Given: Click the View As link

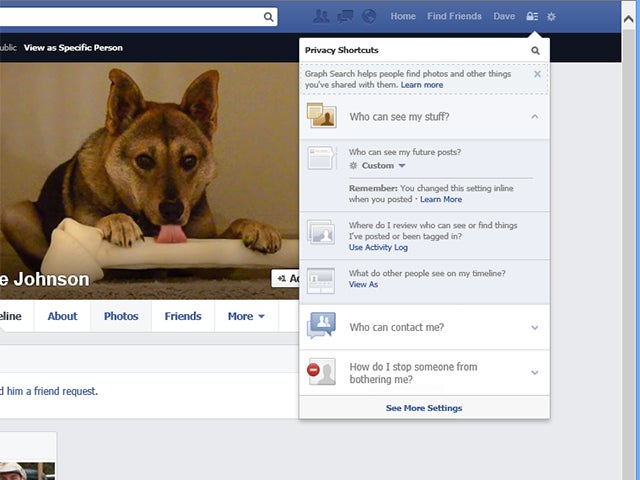Looking at the screenshot, I should coord(363,284).
